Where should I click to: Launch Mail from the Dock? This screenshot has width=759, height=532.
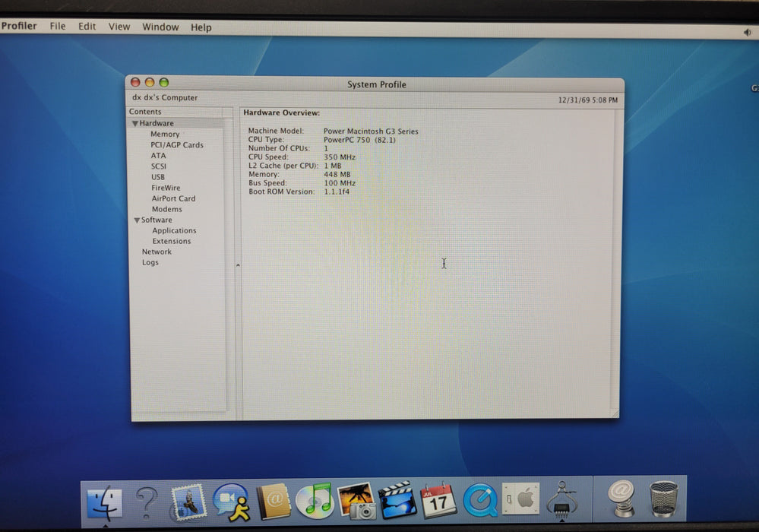[188, 502]
